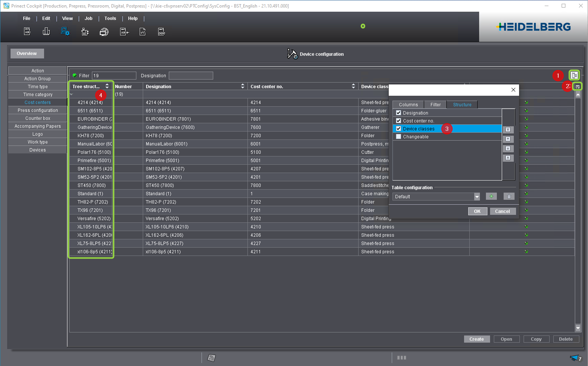Image resolution: width=588 pixels, height=366 pixels.
Task: Open the Tools menu
Action: pyautogui.click(x=110, y=18)
